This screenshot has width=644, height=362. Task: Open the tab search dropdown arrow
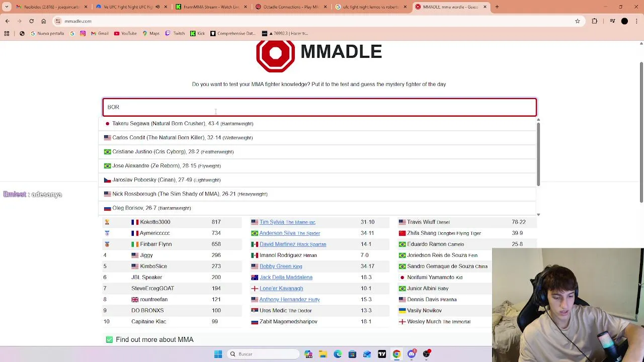pyautogui.click(x=7, y=7)
